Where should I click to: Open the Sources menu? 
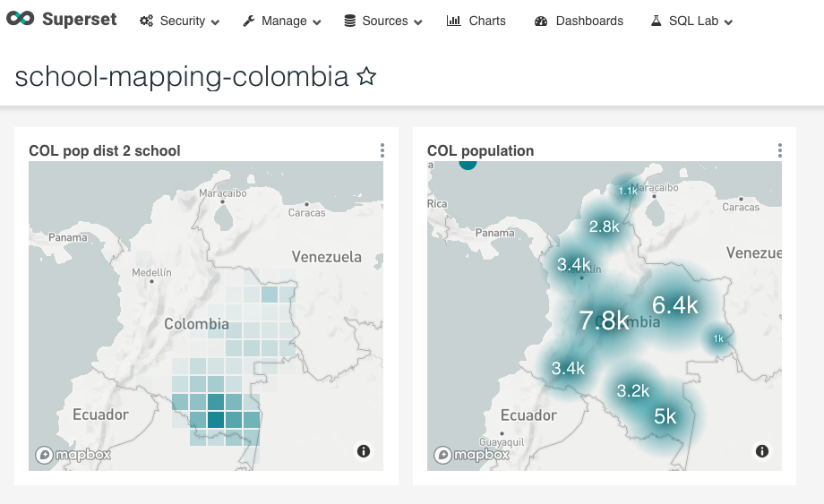tap(383, 21)
